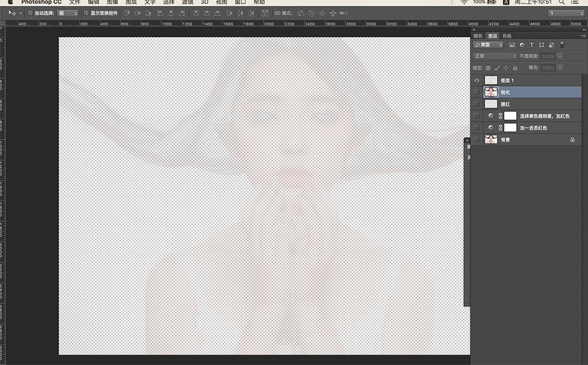Select 3D pan mode icon

tap(322, 13)
